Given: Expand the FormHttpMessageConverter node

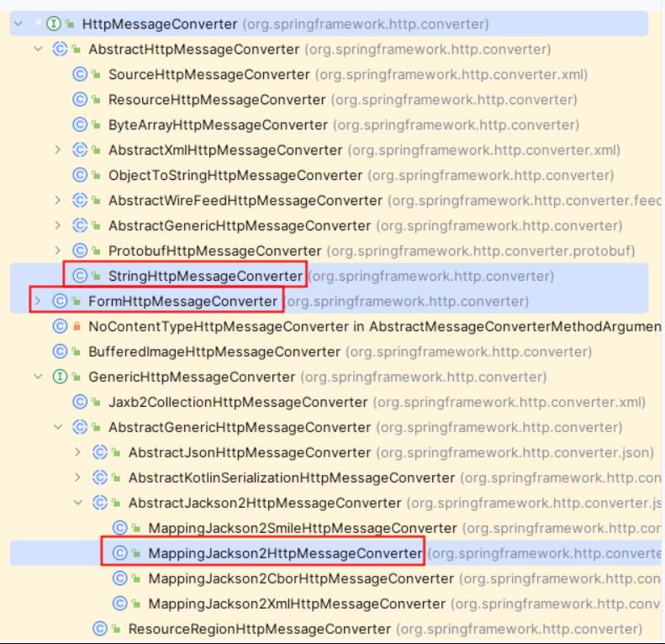Looking at the screenshot, I should coord(38,301).
